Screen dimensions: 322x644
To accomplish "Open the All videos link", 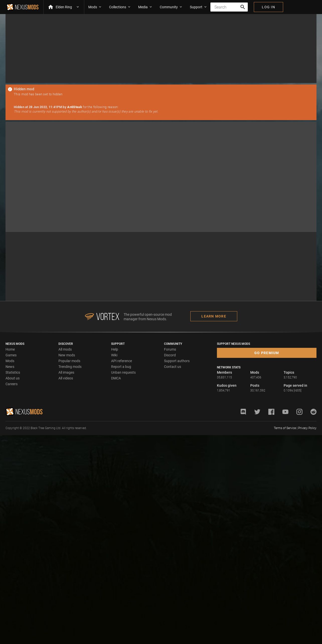I will (66, 378).
